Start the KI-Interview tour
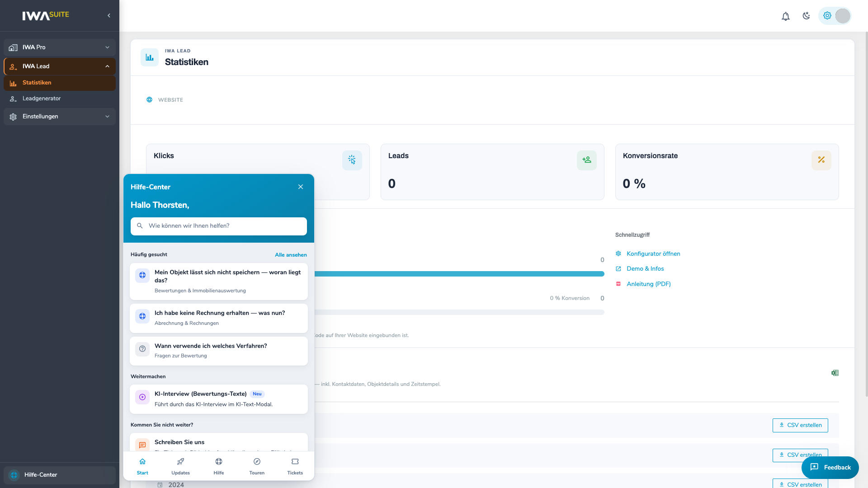Screen dimensions: 868x488 (x=219, y=399)
